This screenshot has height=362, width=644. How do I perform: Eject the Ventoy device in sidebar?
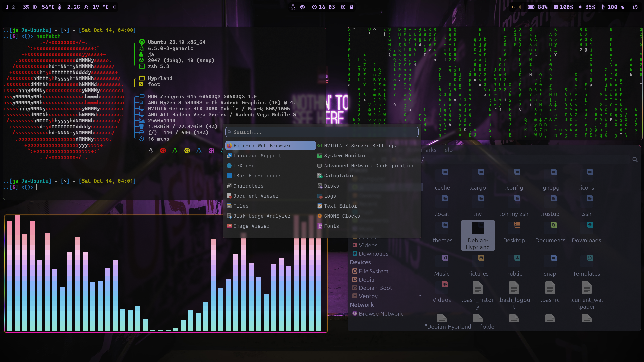[420, 296]
